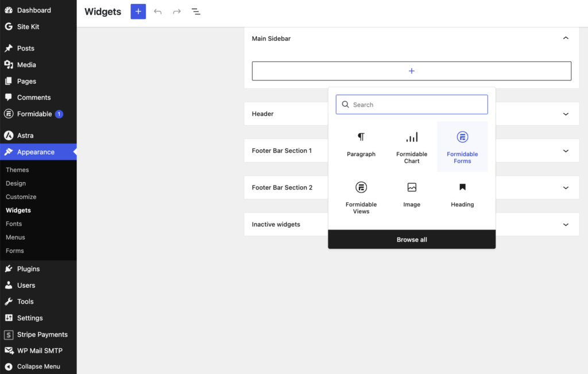Click the block search magnifier icon

[345, 105]
